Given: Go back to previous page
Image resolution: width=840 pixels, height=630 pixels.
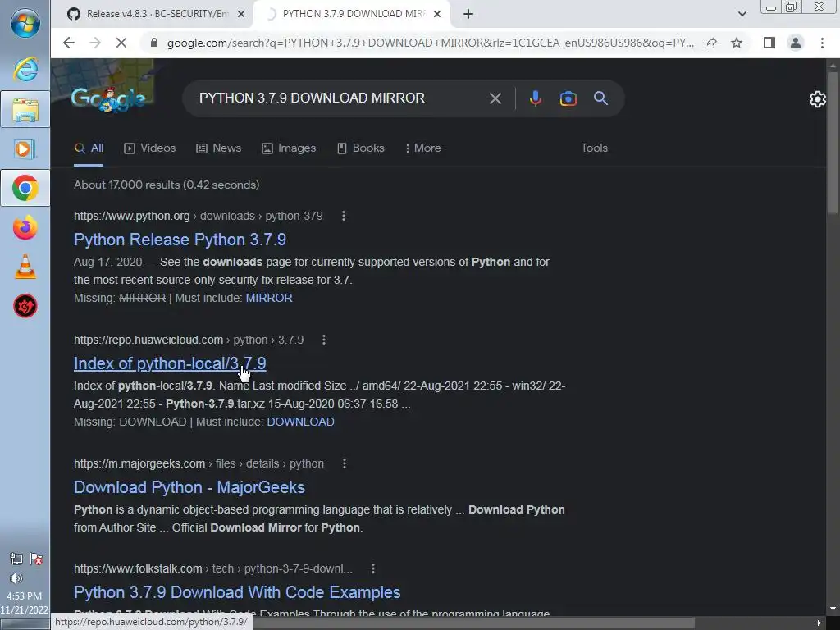Looking at the screenshot, I should [x=69, y=43].
